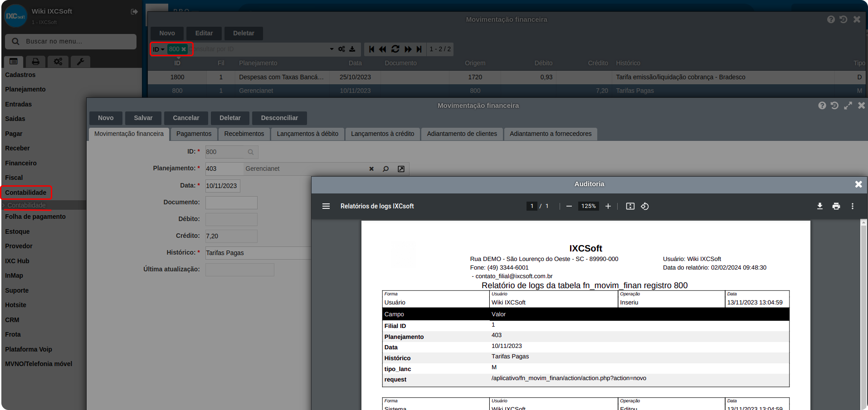868x410 pixels.
Task: Go to next page of grid records
Action: 408,49
